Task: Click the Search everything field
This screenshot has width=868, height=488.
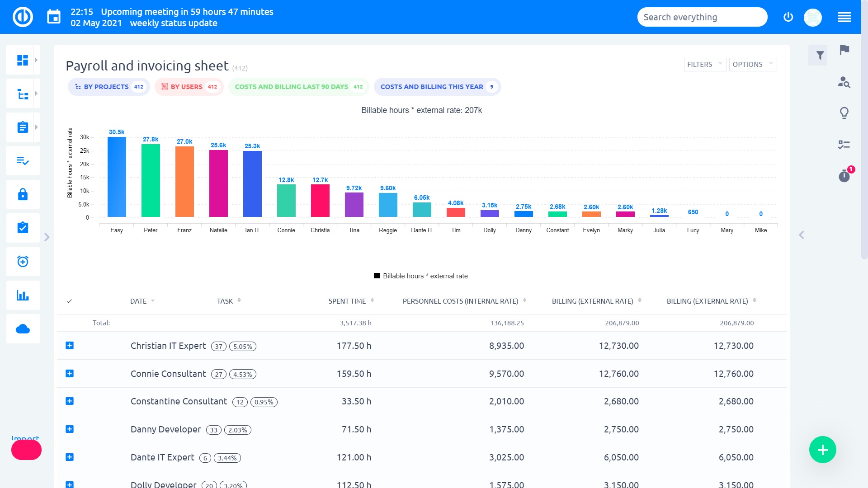Action: click(702, 17)
